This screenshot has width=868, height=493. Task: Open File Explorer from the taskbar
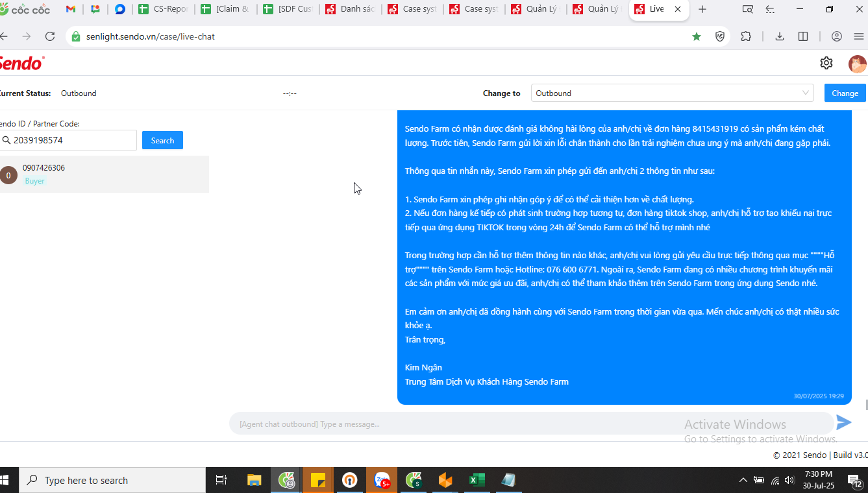(x=254, y=480)
